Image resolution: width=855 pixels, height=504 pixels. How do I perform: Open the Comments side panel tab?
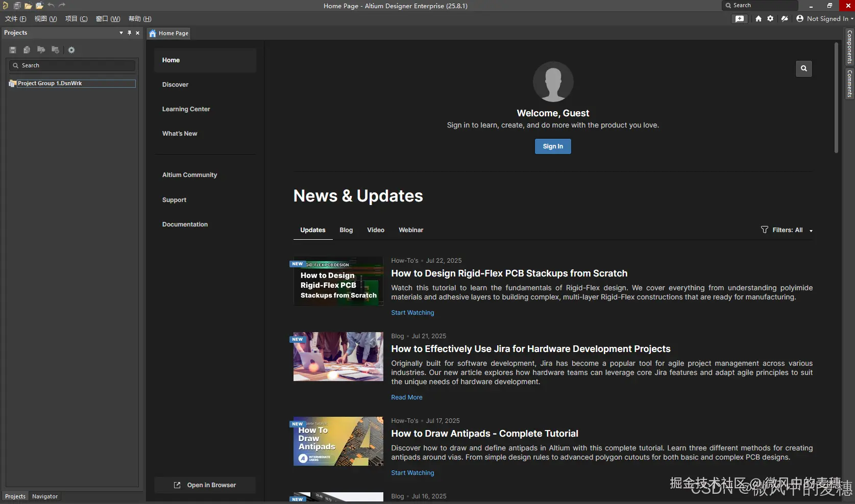pos(850,84)
